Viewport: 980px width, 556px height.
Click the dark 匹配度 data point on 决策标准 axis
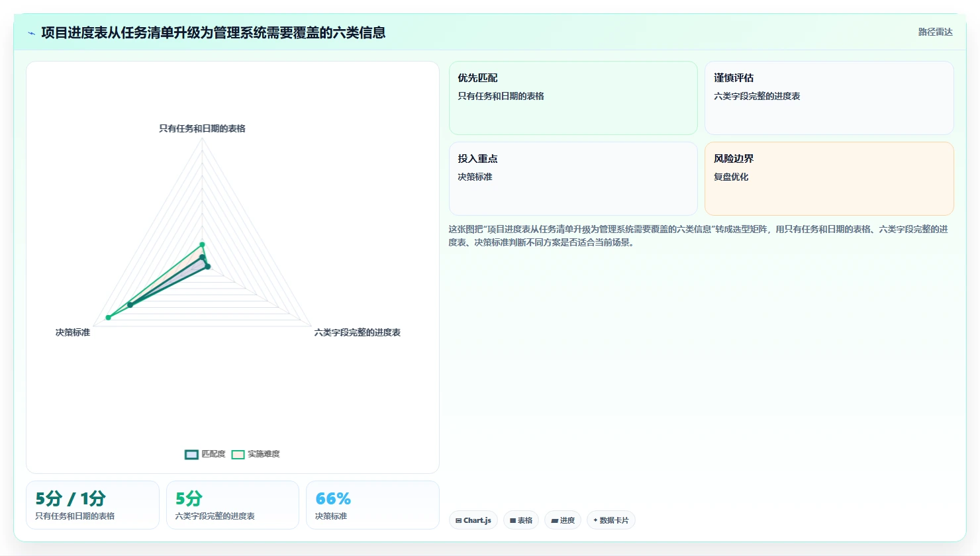pos(130,305)
